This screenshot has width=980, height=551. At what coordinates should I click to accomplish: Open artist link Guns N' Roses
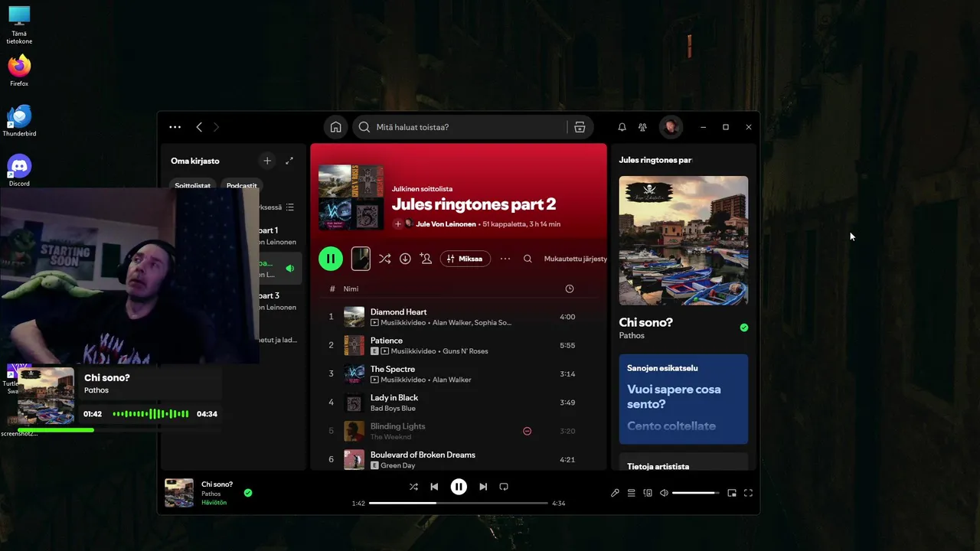click(465, 351)
